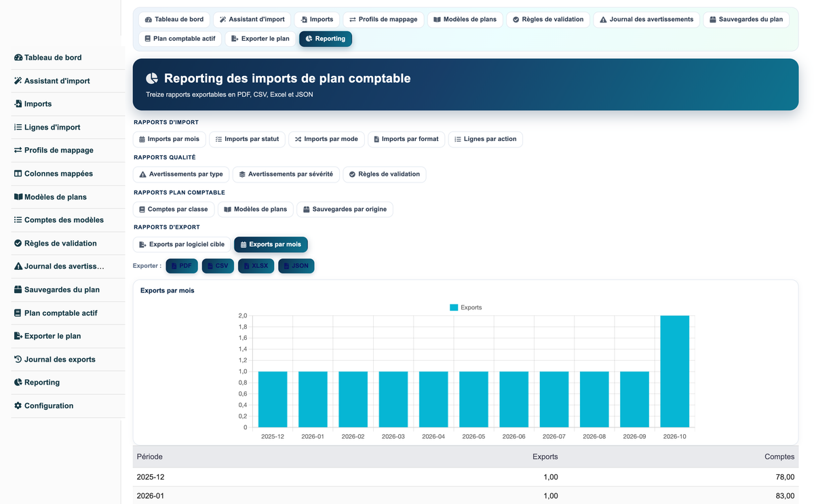
Task: Select the Journal des avertissements top tab
Action: 646,20
